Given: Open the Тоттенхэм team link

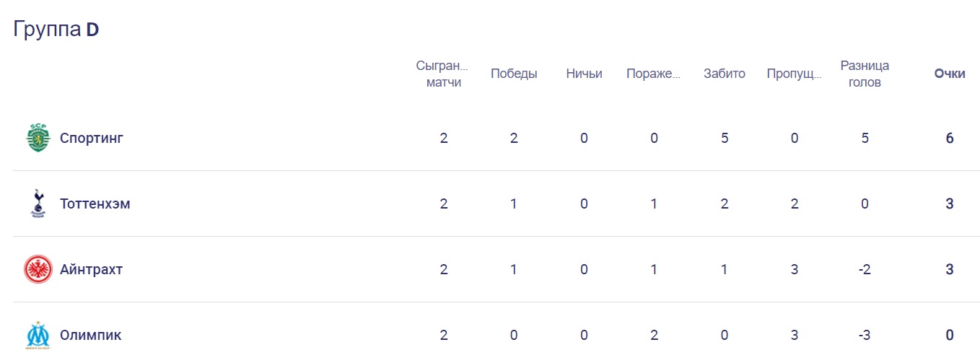Looking at the screenshot, I should coord(95,204).
